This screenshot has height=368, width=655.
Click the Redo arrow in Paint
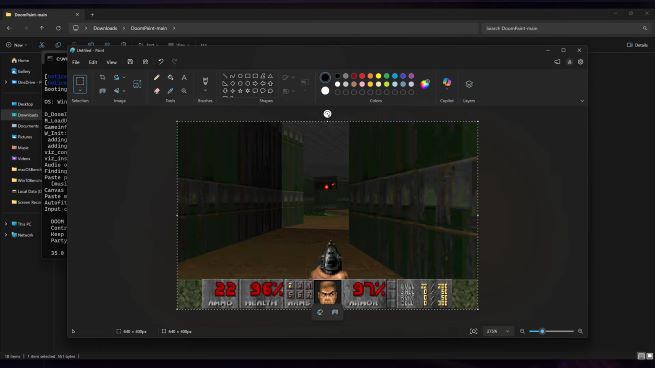click(x=175, y=62)
